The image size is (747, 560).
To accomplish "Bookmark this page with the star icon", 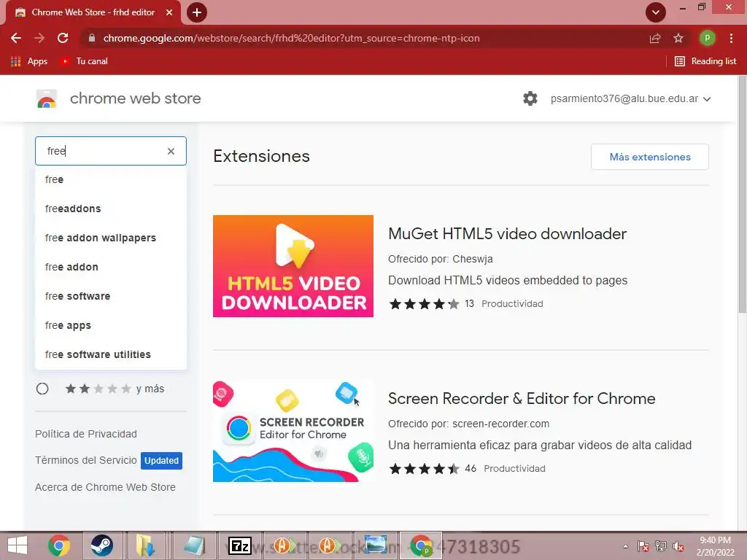I will pos(678,38).
